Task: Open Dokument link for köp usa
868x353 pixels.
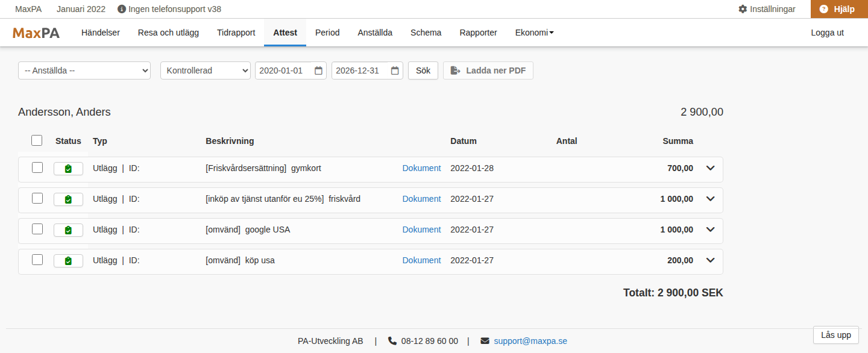Action: coord(422,260)
